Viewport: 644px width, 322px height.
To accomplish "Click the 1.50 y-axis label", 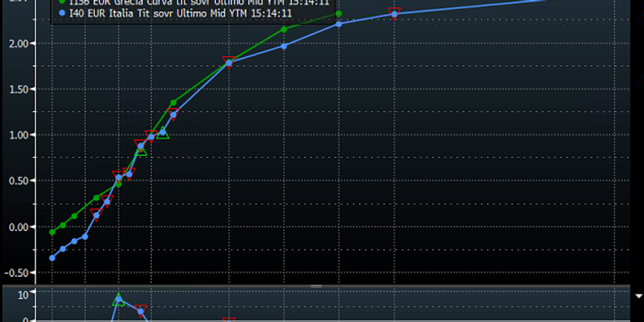I will 18,89.
